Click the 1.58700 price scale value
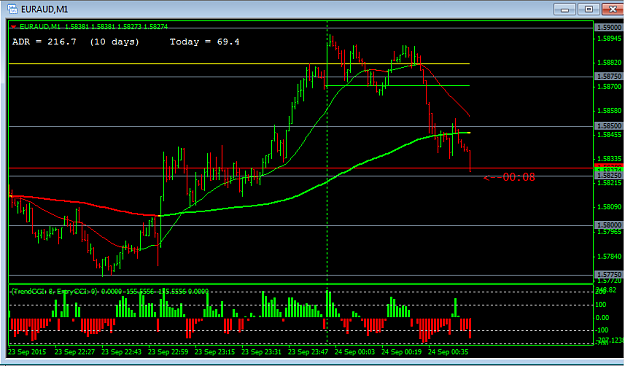The image size is (625, 366). click(609, 87)
